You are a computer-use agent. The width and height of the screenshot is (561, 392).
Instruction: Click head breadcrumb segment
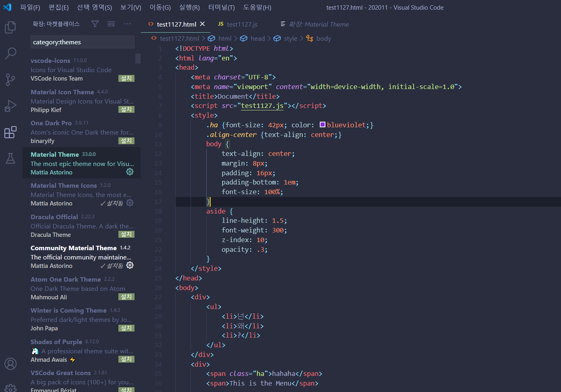pos(258,38)
